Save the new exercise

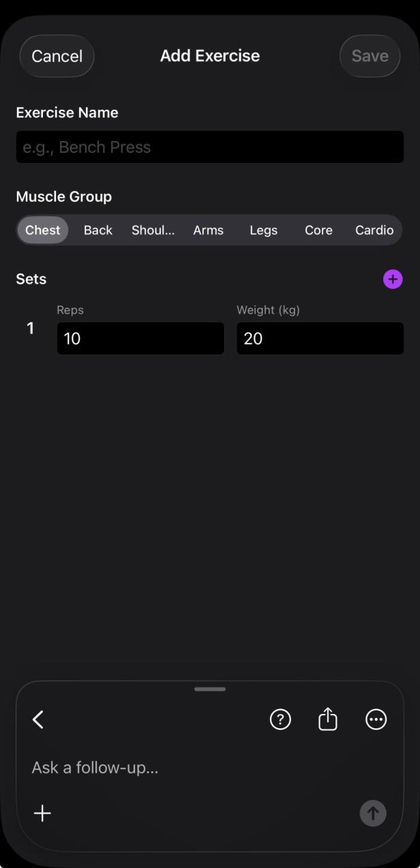369,56
